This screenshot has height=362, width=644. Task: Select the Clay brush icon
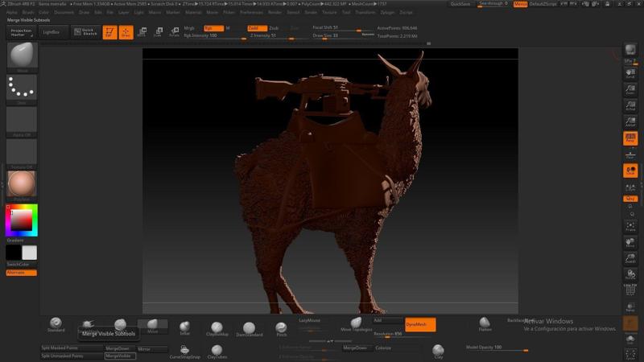[x=438, y=352]
